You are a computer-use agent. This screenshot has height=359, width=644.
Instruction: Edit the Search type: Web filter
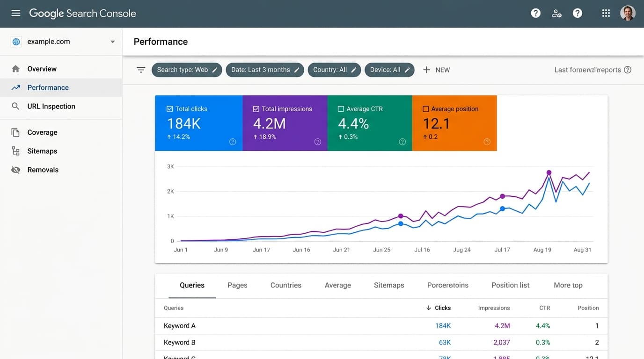tap(187, 70)
